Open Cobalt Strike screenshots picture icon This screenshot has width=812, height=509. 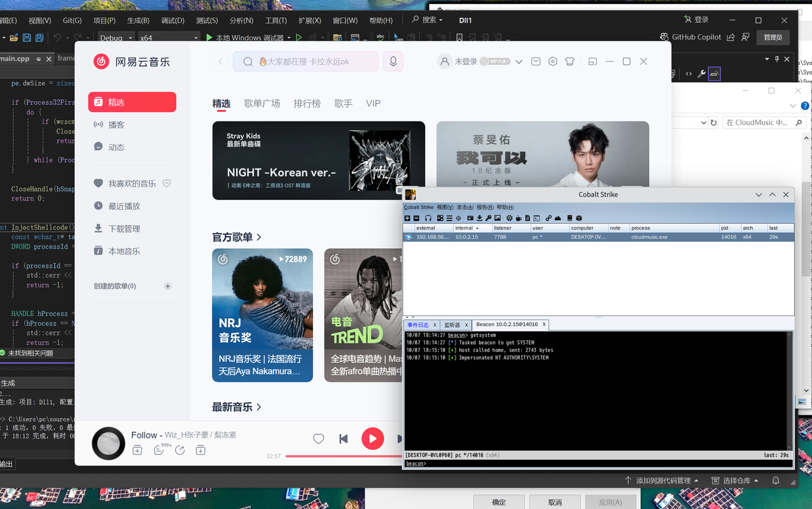[498, 218]
